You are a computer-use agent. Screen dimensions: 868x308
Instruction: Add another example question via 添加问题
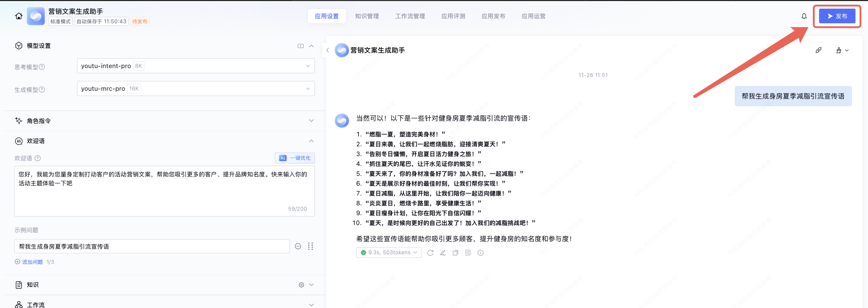(x=29, y=262)
